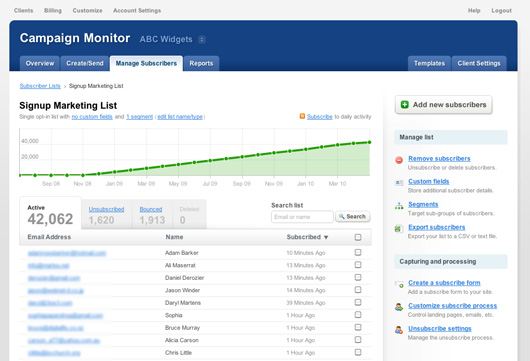This screenshot has height=361, width=530.
Task: Open the Overview tab
Action: [40, 64]
